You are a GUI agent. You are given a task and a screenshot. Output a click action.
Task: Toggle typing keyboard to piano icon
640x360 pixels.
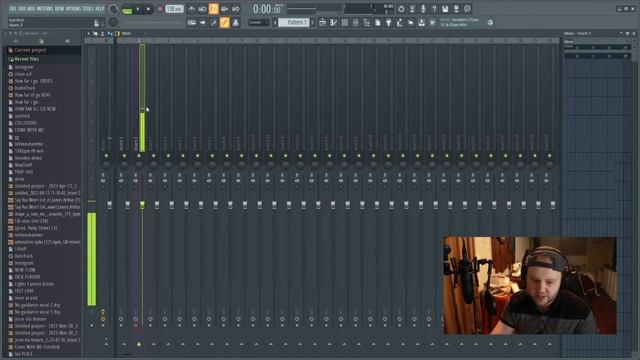coord(191,22)
